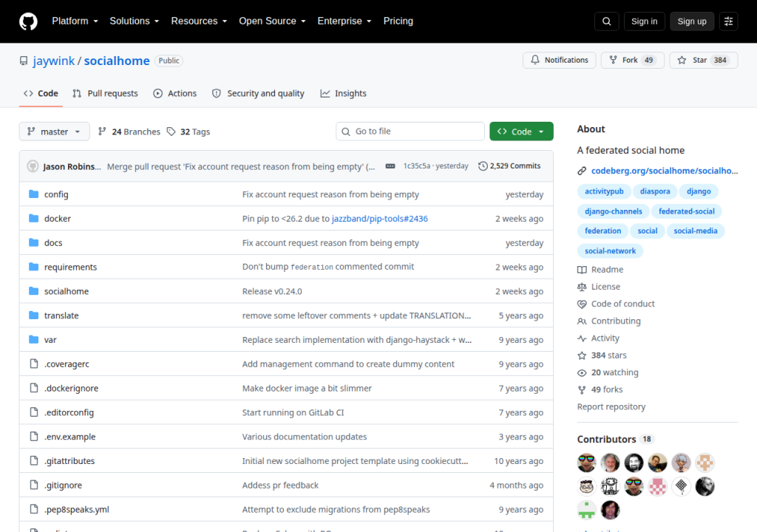Click the eye icon beside 20 watching
The image size is (757, 532).
point(582,372)
